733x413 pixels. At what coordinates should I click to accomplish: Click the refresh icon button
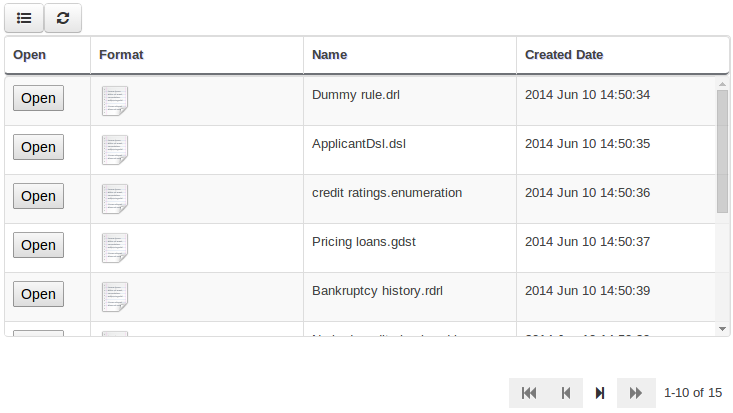[x=63, y=18]
